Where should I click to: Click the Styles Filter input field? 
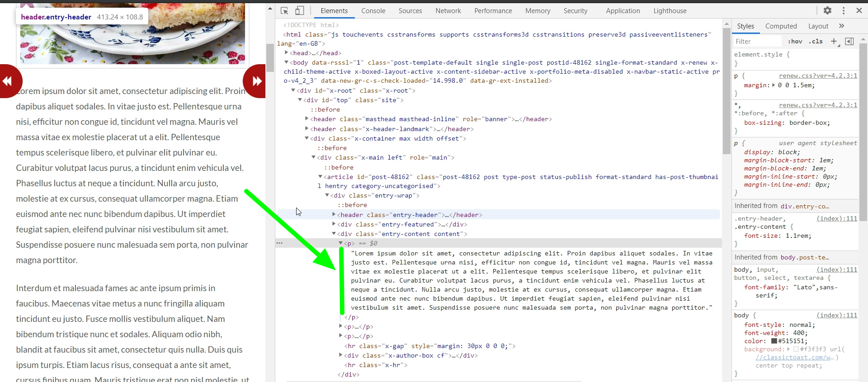point(758,41)
